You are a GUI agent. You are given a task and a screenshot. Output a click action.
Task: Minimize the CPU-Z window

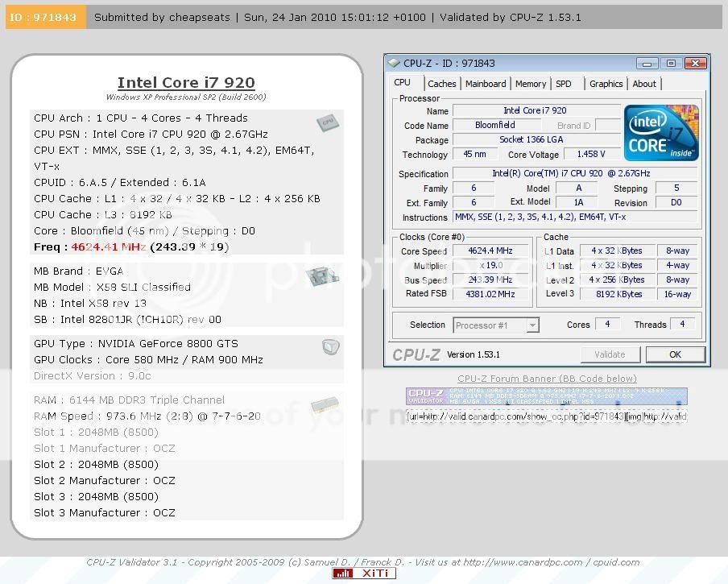click(x=647, y=63)
